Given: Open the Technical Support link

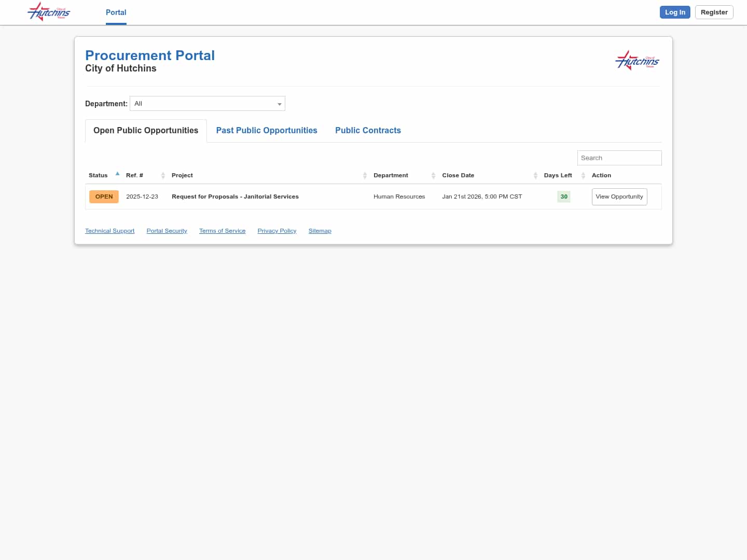Looking at the screenshot, I should pyautogui.click(x=109, y=231).
